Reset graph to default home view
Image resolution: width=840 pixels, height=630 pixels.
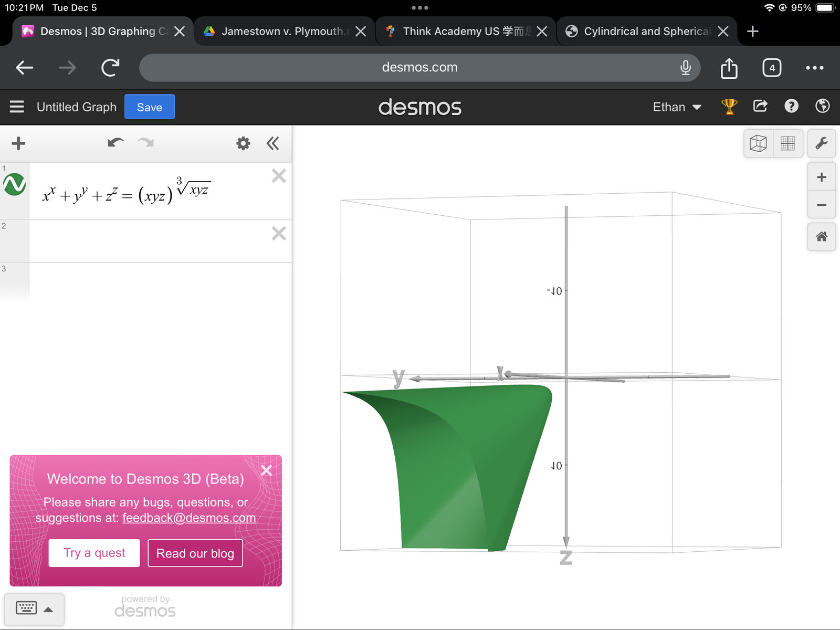click(x=821, y=237)
